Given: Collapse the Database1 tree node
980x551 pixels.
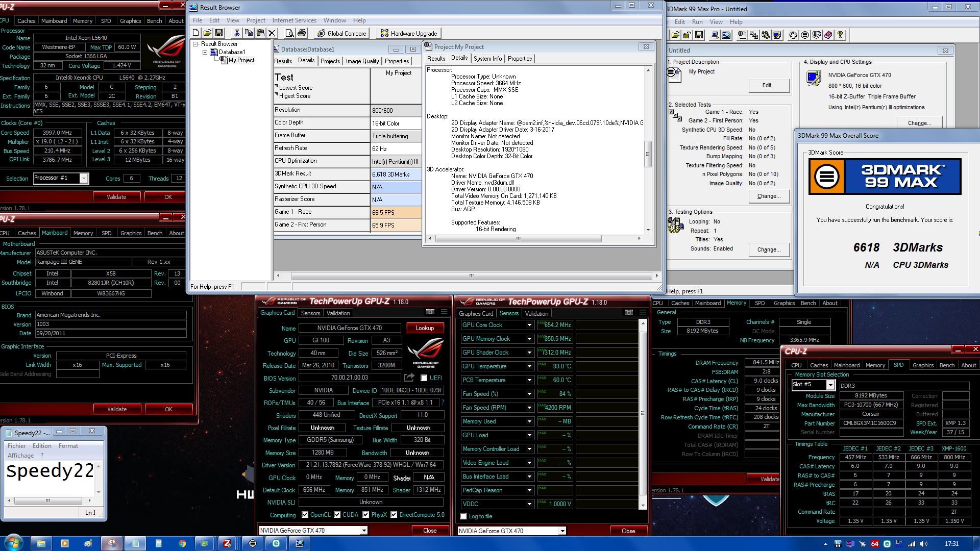Looking at the screenshot, I should point(205,52).
